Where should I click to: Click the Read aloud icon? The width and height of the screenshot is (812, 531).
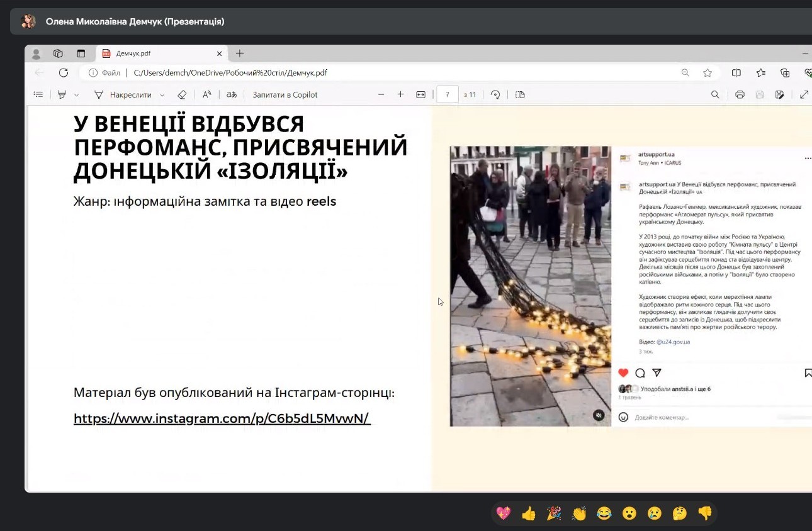(206, 95)
